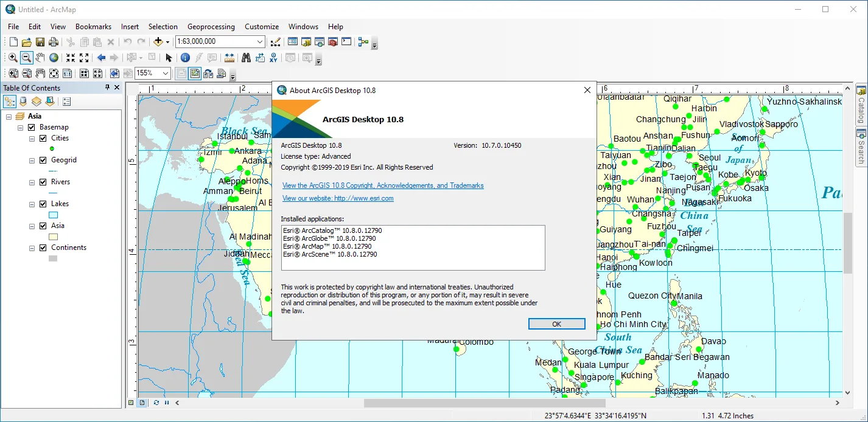Collapse the Lakes layer legend
868x422 pixels.
[x=32, y=204]
